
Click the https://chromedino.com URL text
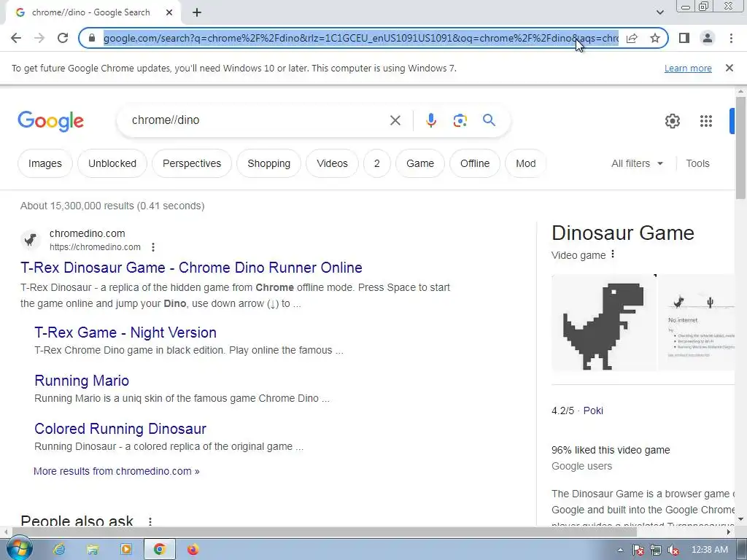pyautogui.click(x=95, y=247)
